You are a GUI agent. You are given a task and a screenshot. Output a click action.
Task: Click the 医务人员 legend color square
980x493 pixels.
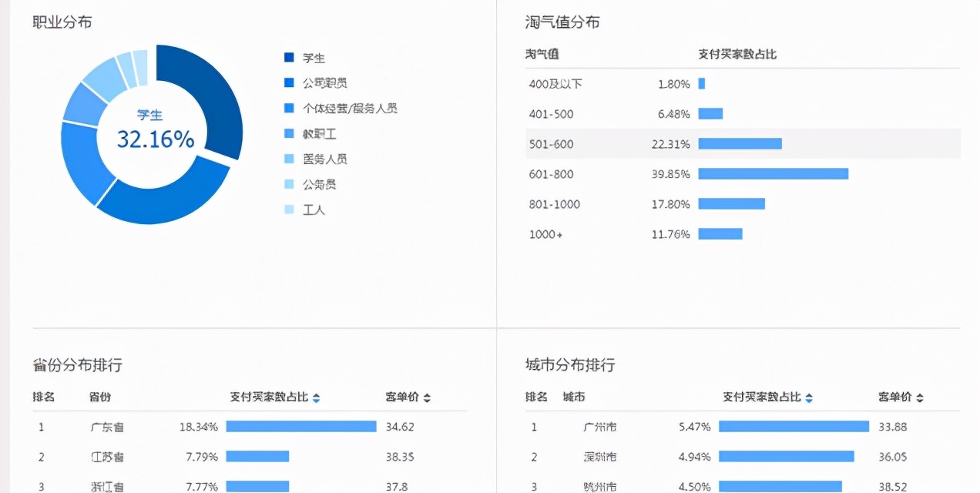pyautogui.click(x=289, y=159)
